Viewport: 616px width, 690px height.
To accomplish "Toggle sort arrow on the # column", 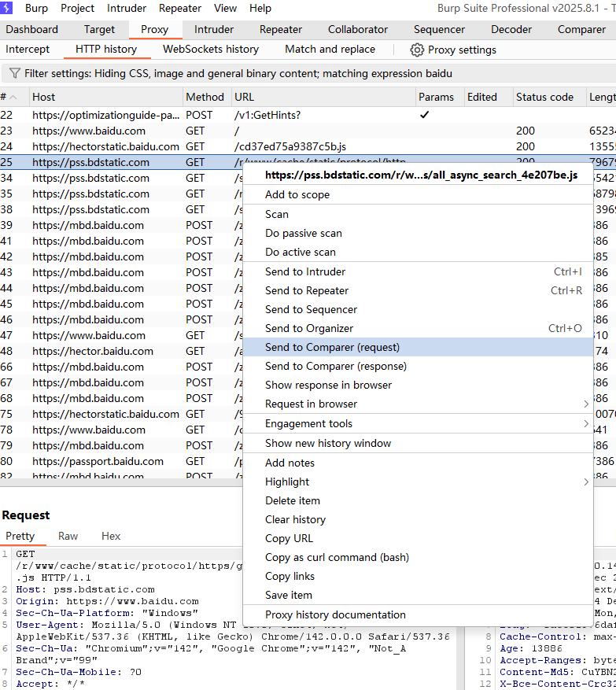I will click(x=13, y=98).
